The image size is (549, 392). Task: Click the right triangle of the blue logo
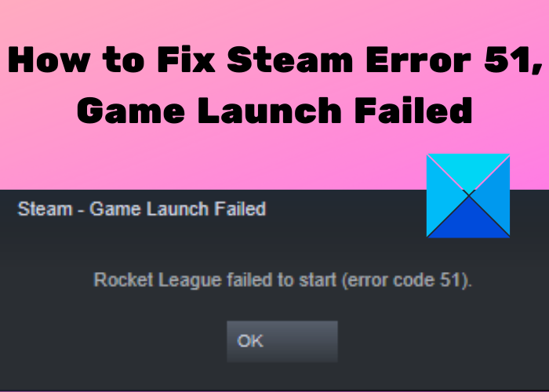[x=494, y=196]
